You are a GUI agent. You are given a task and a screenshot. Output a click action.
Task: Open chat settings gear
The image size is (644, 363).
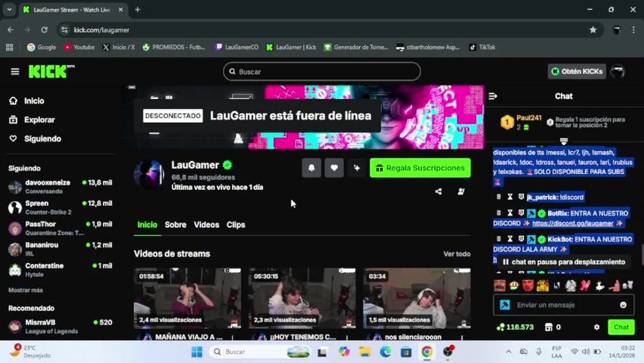(597, 327)
